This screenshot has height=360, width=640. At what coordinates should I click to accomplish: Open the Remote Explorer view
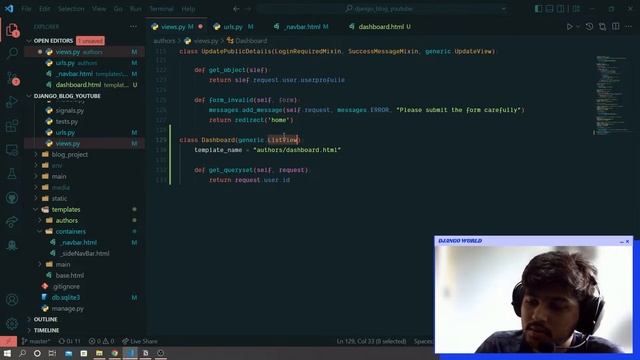click(12, 150)
